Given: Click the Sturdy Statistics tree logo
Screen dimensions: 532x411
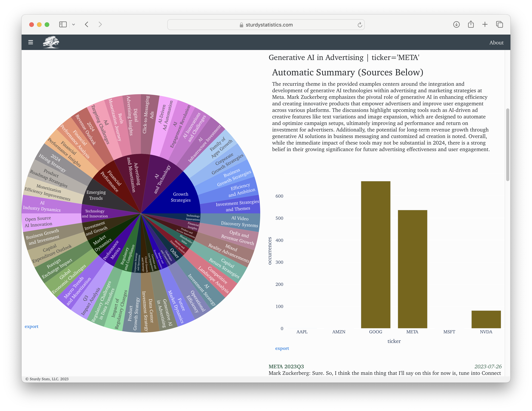Looking at the screenshot, I should pos(51,42).
